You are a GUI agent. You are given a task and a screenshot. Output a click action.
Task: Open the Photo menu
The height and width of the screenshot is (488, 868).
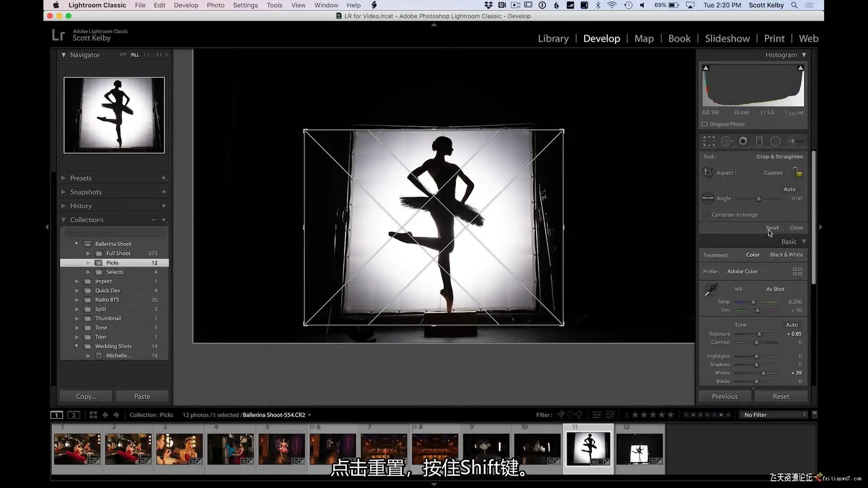click(x=215, y=5)
